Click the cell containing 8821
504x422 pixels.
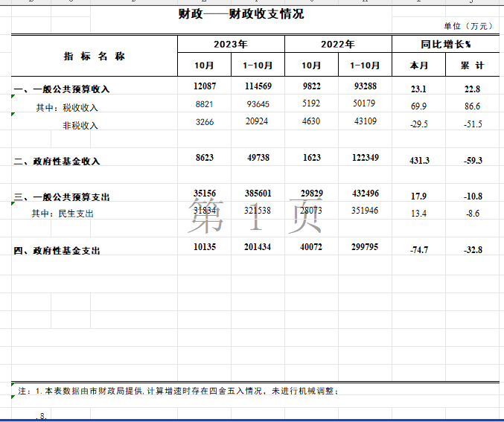pos(205,104)
